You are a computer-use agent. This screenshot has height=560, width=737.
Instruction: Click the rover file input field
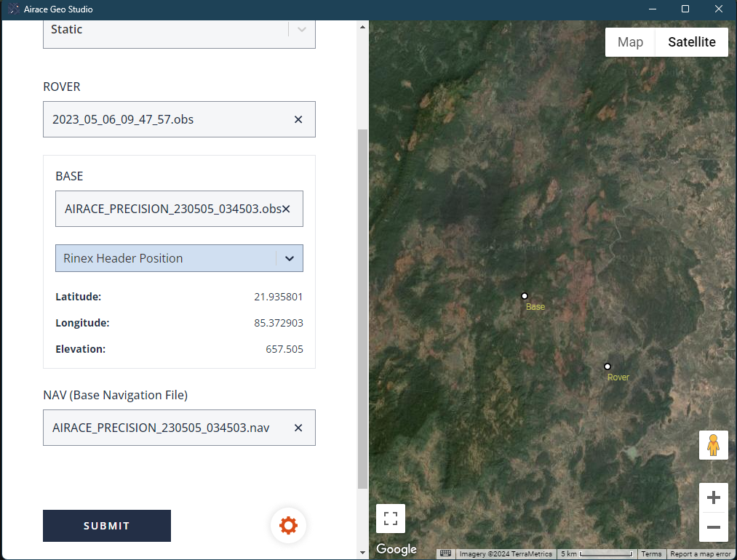(167, 119)
